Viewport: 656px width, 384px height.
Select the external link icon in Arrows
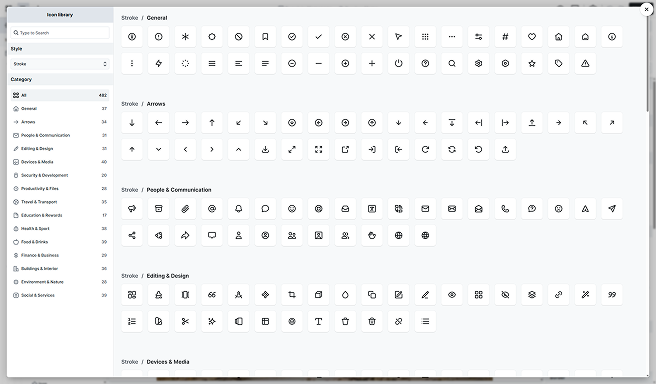click(345, 149)
